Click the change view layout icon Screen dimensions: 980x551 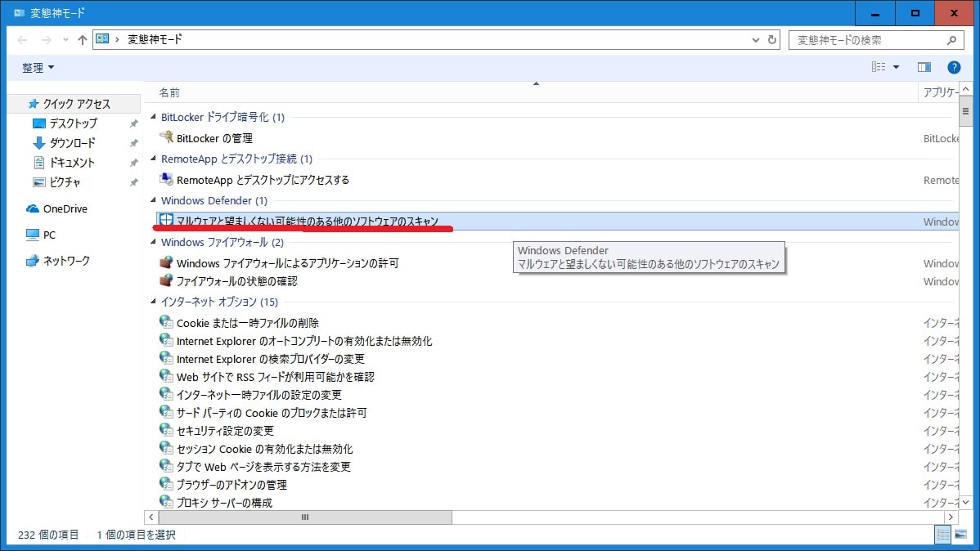click(x=879, y=67)
